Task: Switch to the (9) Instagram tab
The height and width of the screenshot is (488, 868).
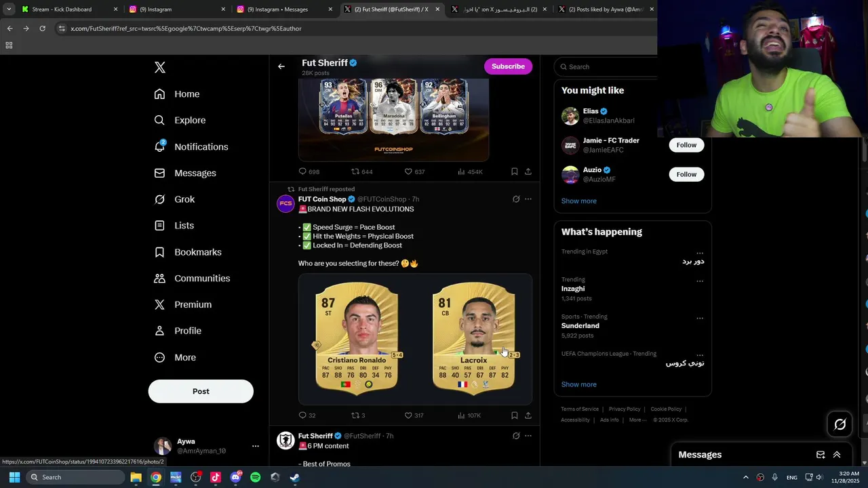Action: (x=177, y=9)
